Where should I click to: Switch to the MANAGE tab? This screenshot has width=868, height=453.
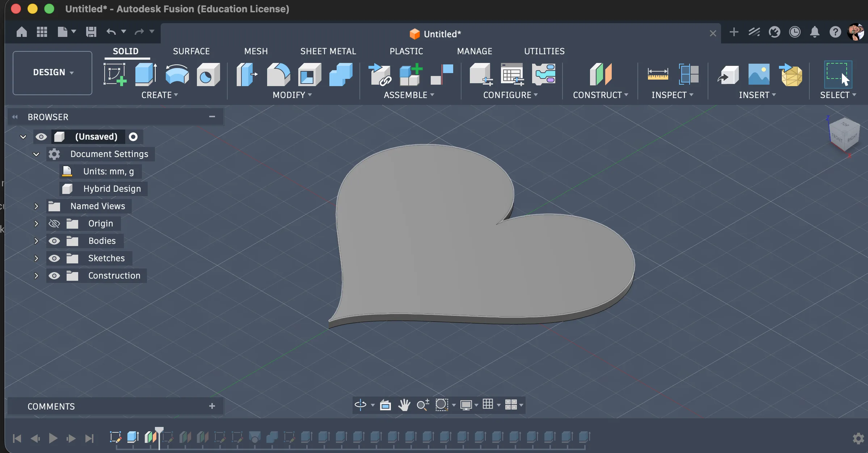tap(475, 51)
